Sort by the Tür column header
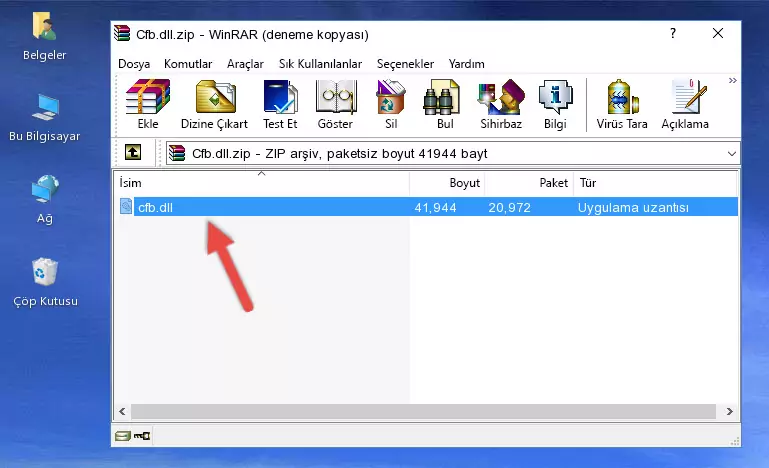This screenshot has width=769, height=468. coord(655,183)
